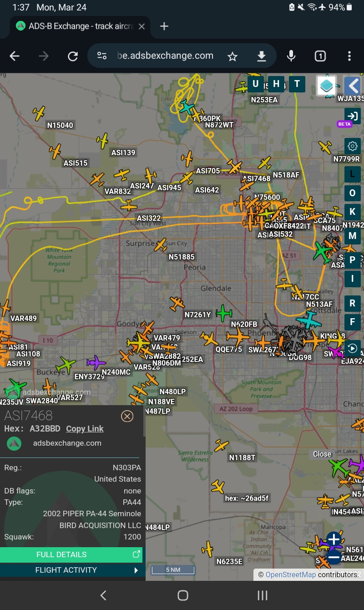364x610 pixels.
Task: Tap Android back navigation button
Action: point(103,595)
